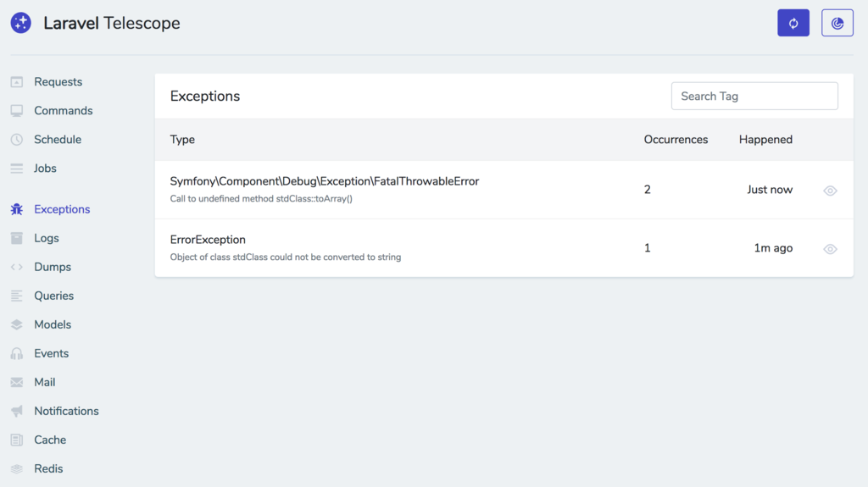View FatalThrowableError entry via eye icon

[x=830, y=191]
